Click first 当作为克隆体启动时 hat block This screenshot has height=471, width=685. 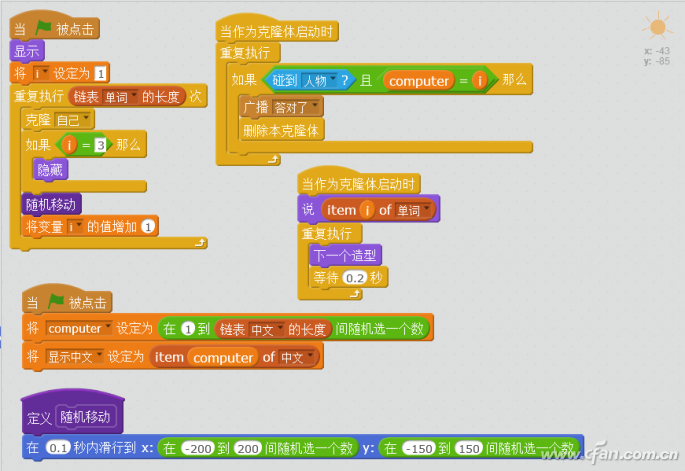pos(277,31)
